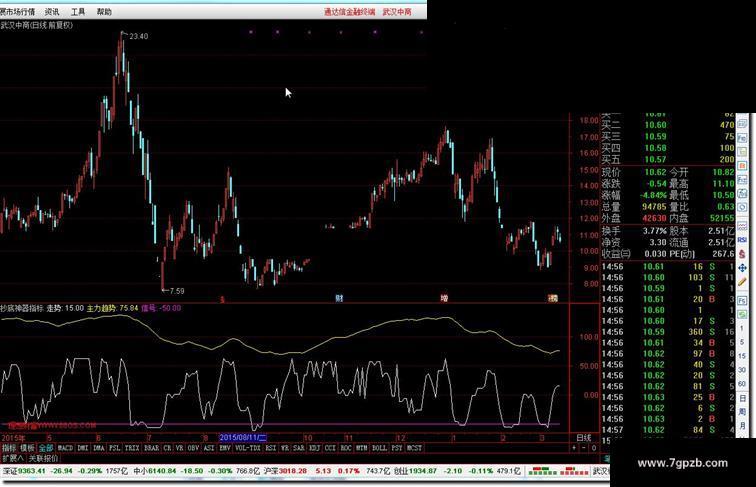This screenshot has height=487, width=756.
Task: Click the 沪深 index 3018.28 in status bar
Action: pos(284,471)
